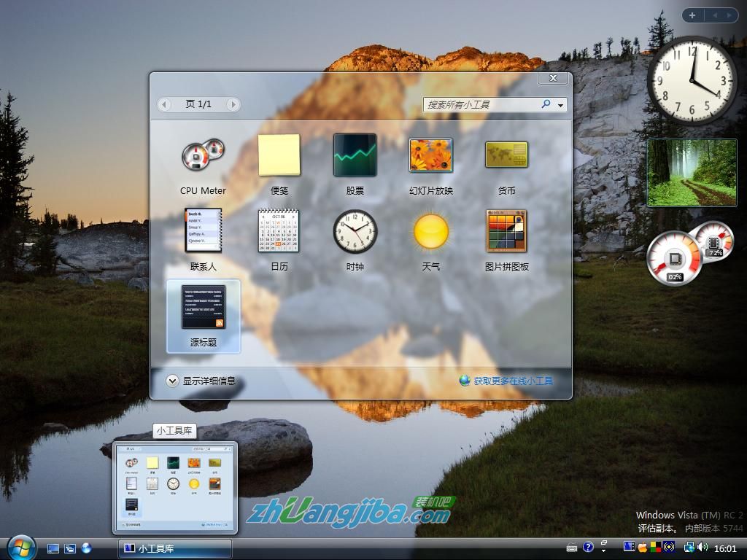This screenshot has width=747, height=560.
Task: Select the 便笺 sticky notes gadget
Action: point(279,155)
